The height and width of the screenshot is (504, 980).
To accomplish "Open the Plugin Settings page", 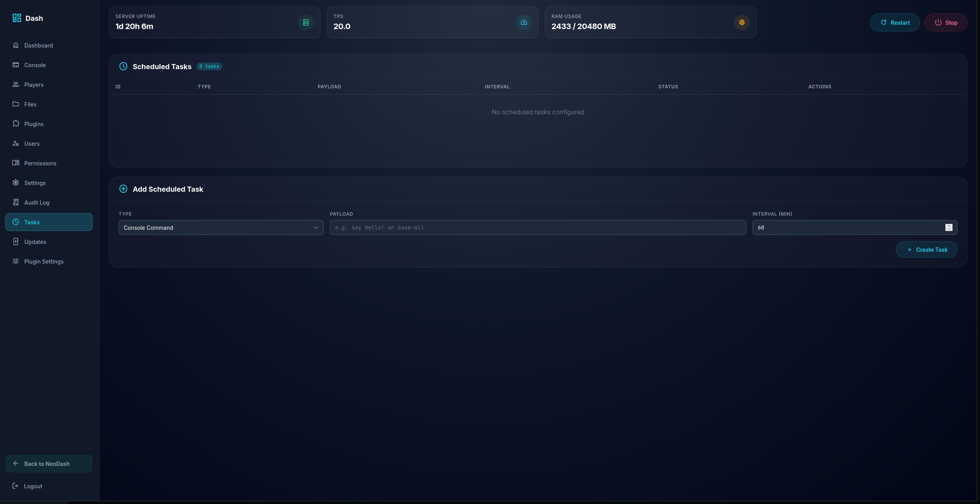I will (x=49, y=261).
